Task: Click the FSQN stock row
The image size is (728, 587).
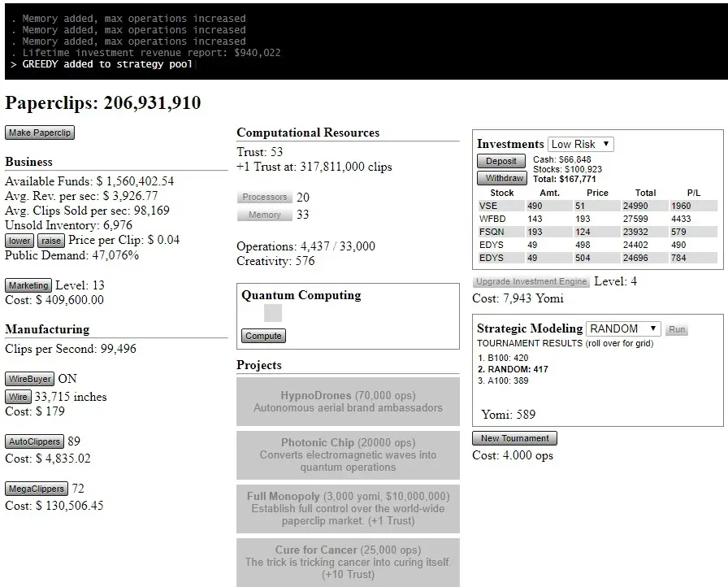Action: click(x=597, y=232)
